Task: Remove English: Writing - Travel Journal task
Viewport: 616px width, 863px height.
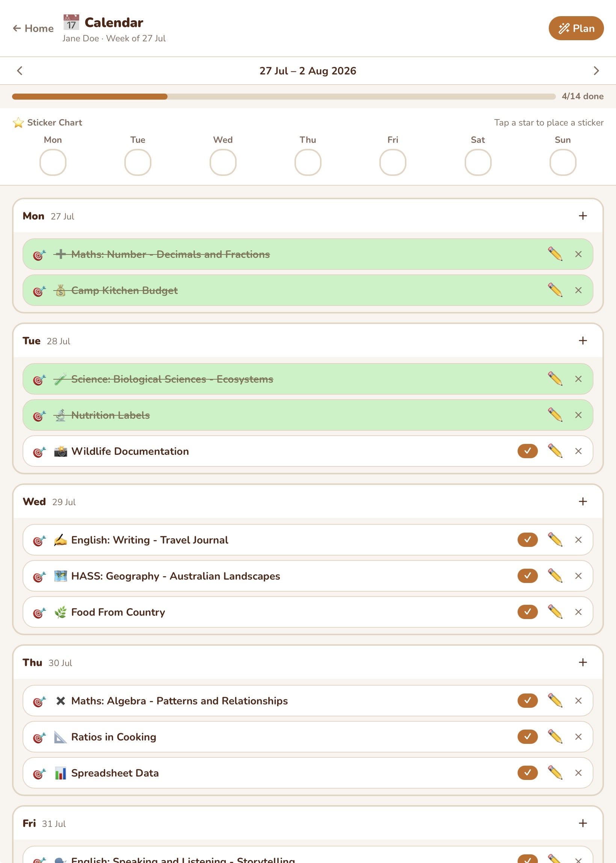Action: click(578, 540)
